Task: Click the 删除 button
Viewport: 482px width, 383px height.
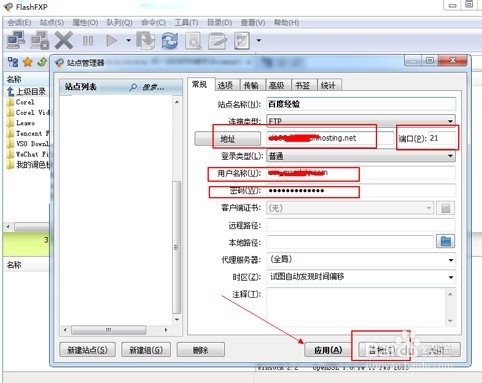Action: (201, 350)
